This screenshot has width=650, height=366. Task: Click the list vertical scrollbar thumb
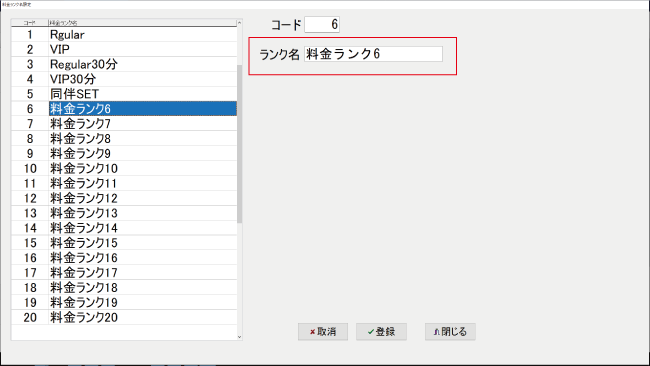tap(240, 144)
